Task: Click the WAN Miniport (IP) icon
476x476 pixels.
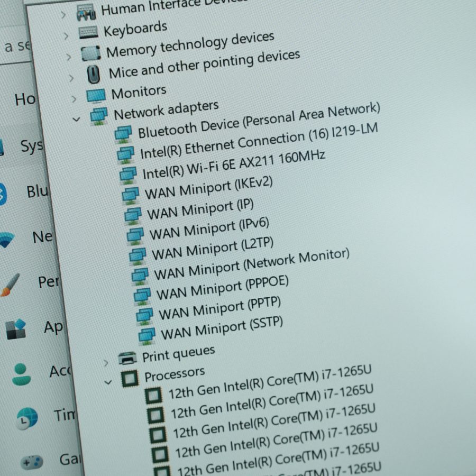Action: point(133,216)
